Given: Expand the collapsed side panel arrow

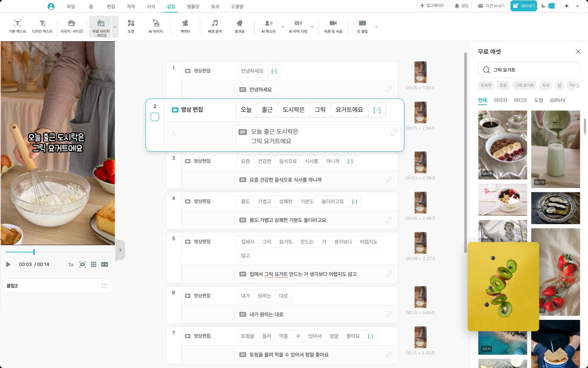Looking at the screenshot, I should click(x=120, y=250).
